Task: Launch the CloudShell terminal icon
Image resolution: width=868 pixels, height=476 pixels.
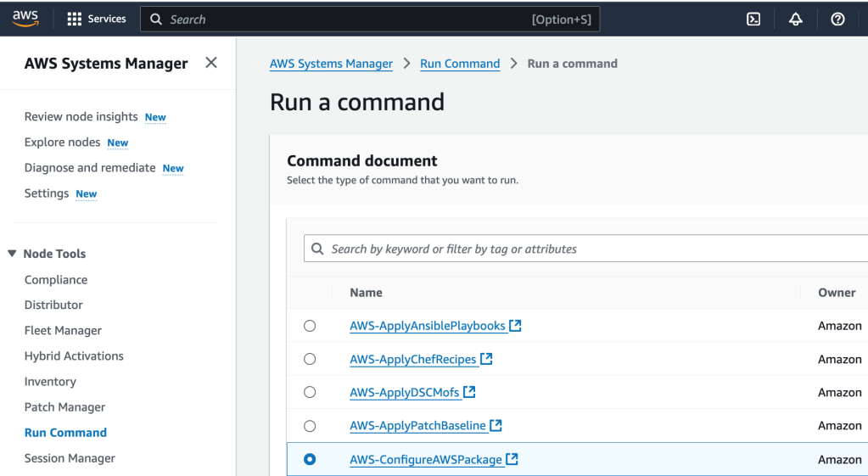Action: [753, 20]
